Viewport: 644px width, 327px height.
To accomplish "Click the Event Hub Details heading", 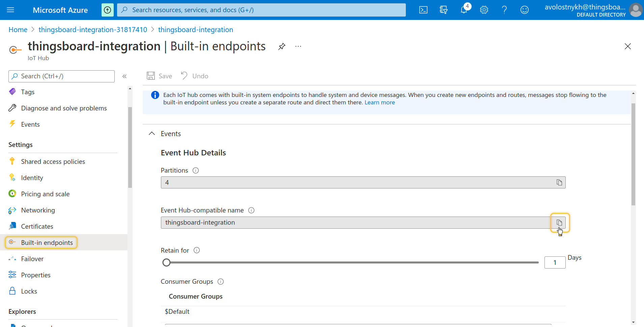I will point(193,153).
